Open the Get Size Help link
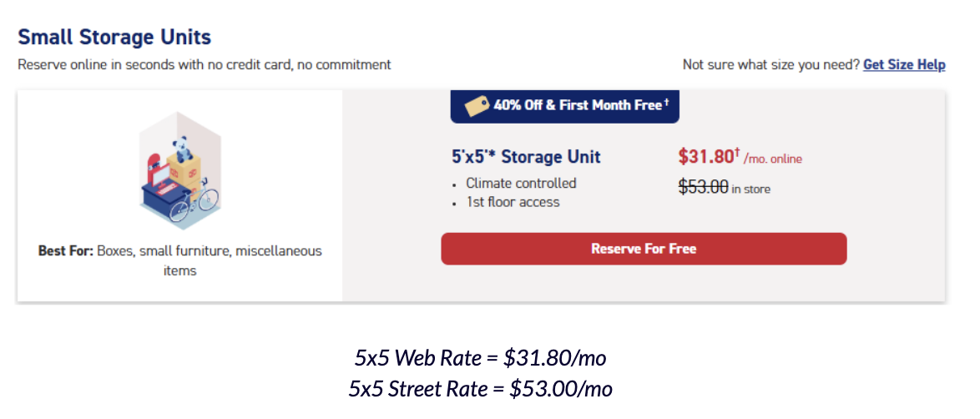Viewport: 980px width, 419px height. pyautogui.click(x=904, y=64)
